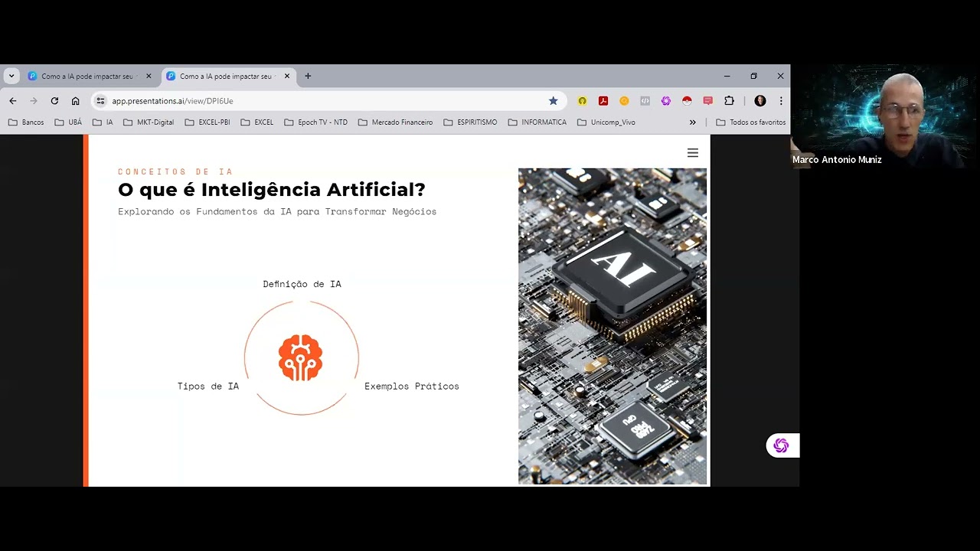This screenshot has height=551, width=980.
Task: Click the slide title "O que é Inteligência Artificial?"
Action: 272,190
